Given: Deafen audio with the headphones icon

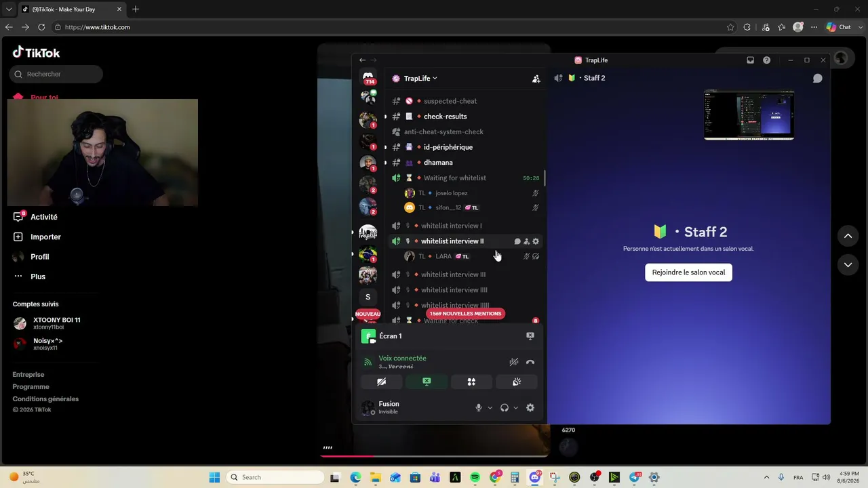Looking at the screenshot, I should point(505,407).
